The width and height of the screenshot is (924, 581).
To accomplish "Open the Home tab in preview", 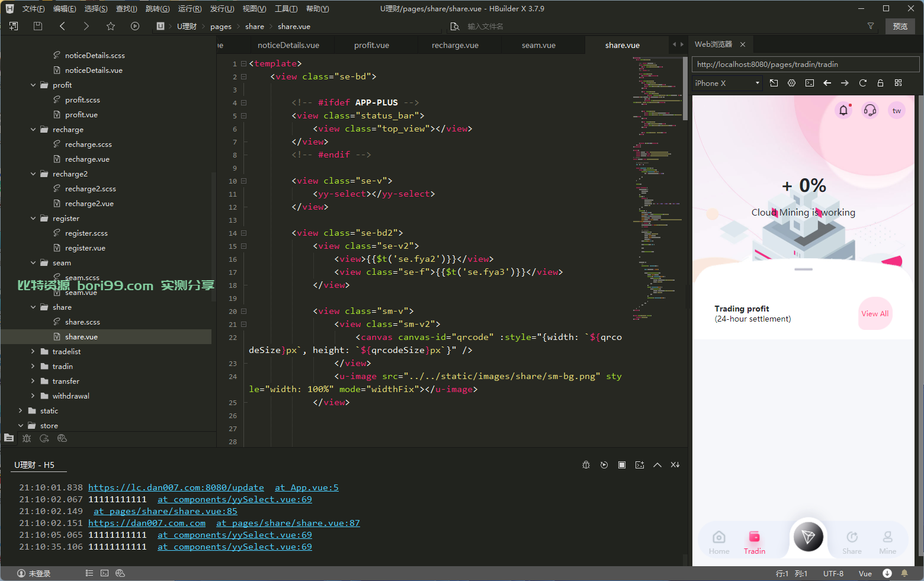I will pyautogui.click(x=719, y=542).
